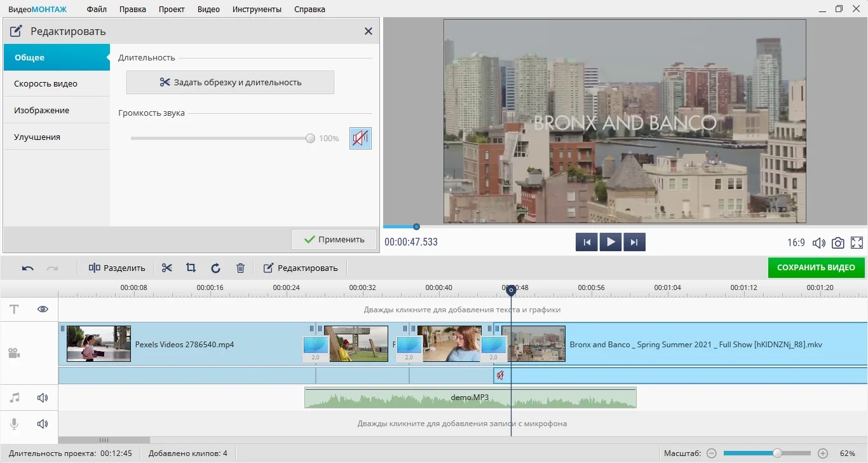Viewport: 868px width, 463px height.
Task: Toggle mute button in volume section
Action: point(360,139)
